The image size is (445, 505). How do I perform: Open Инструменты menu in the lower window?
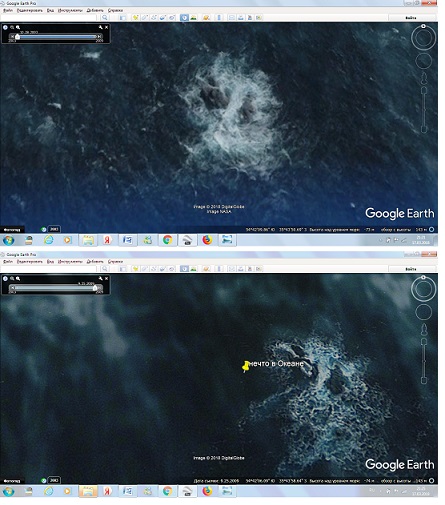pos(70,262)
